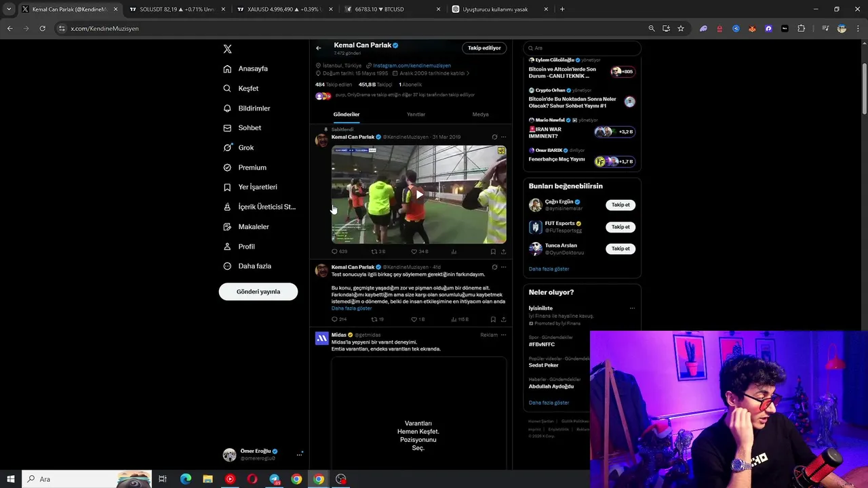The image size is (868, 488).
Task: Switch to the Yanıtlar tab
Action: [x=416, y=115]
